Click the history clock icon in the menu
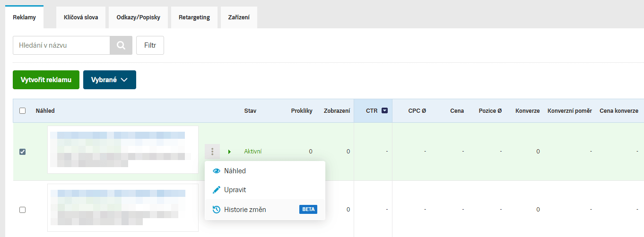Screen dimensions: 644x237 217,209
